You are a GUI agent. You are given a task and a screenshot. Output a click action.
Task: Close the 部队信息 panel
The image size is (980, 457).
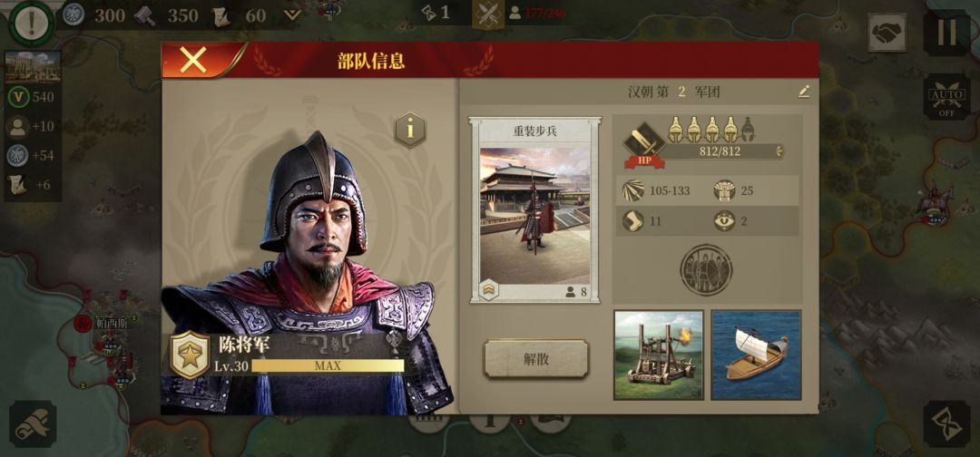(x=193, y=61)
